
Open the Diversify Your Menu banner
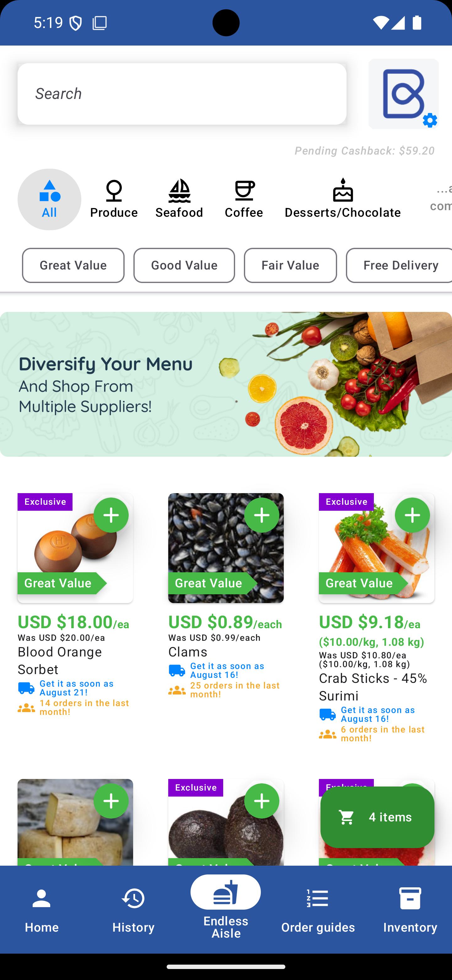[x=226, y=384]
